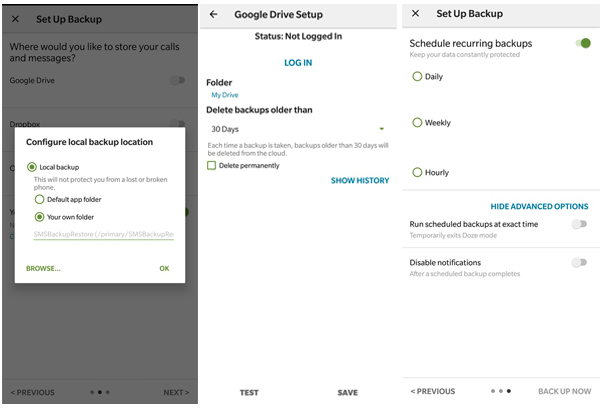Click the Google Drive label on left screen
The image size is (606, 410).
click(x=32, y=80)
